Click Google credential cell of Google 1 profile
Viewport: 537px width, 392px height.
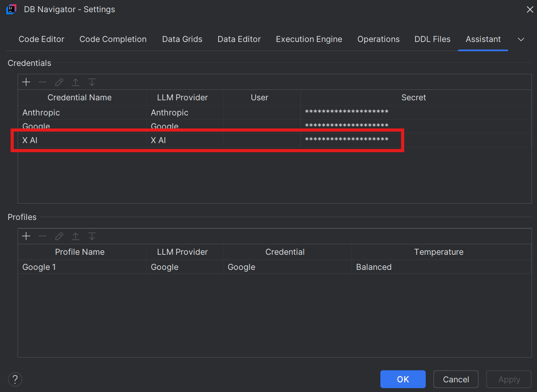[x=287, y=267]
